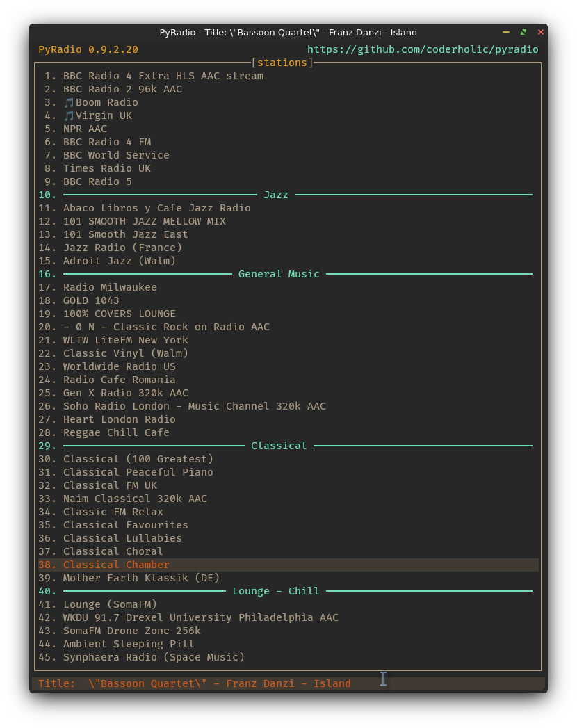Select the Lounge - Chill group header
Viewport: 577px width, 728px height.
click(x=276, y=591)
